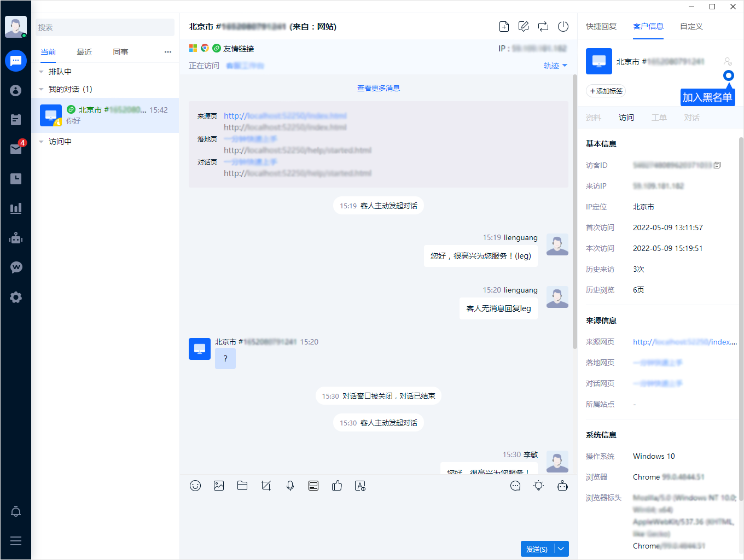The height and width of the screenshot is (560, 744).
Task: Open the chat conversations sidebar icon
Action: tap(16, 61)
